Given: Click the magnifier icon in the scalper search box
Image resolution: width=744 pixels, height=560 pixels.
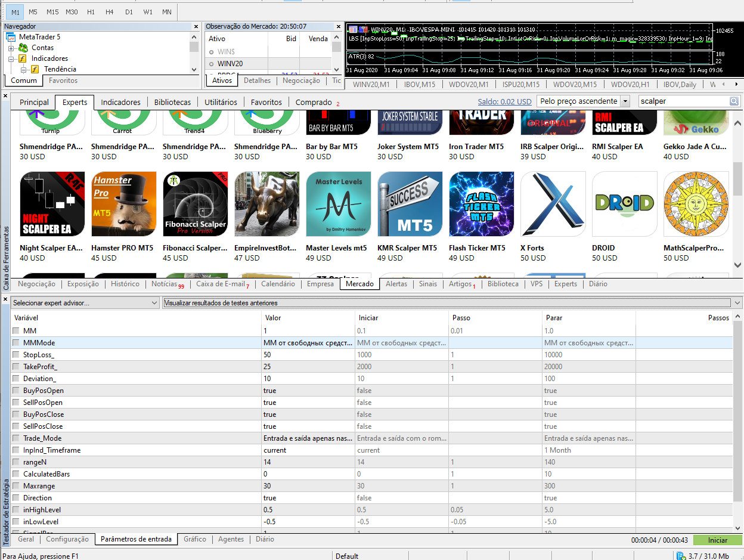Looking at the screenshot, I should [734, 101].
